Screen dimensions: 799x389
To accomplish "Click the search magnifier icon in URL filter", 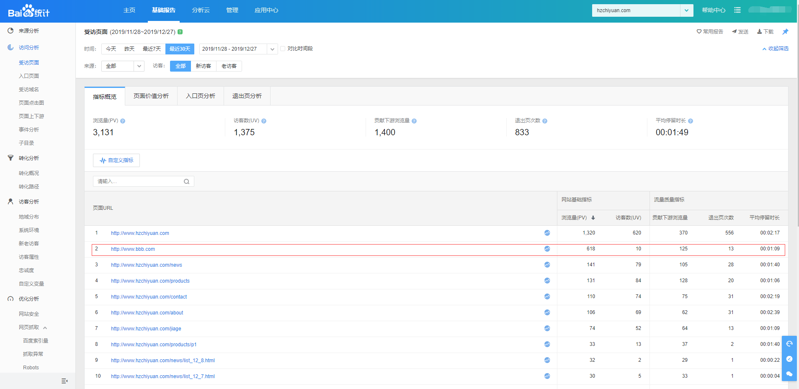I will [187, 181].
